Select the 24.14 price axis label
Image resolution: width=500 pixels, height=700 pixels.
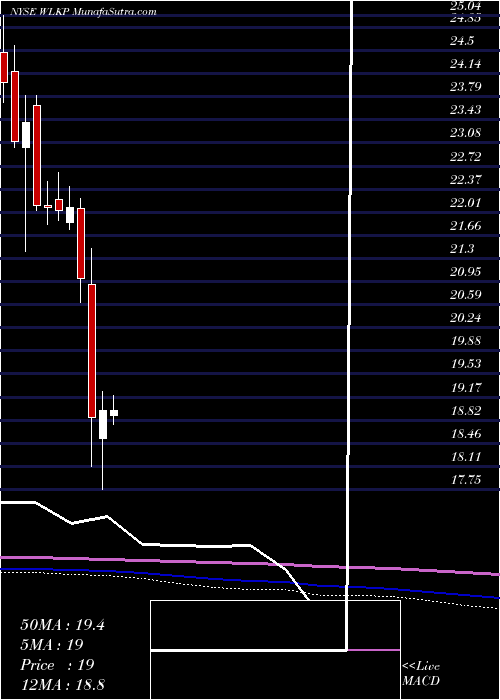[466, 64]
